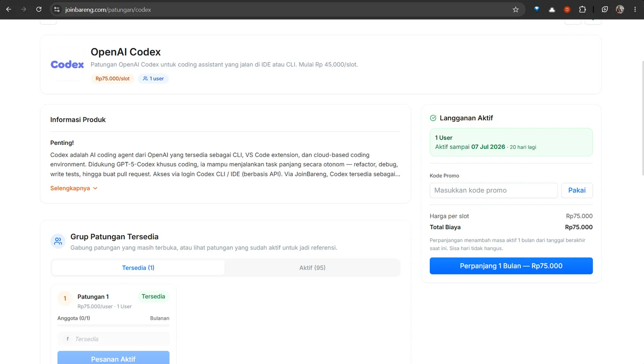Click Perpanjang 1 Bulan — Rp75.000 button
The width and height of the screenshot is (644, 364).
511,266
